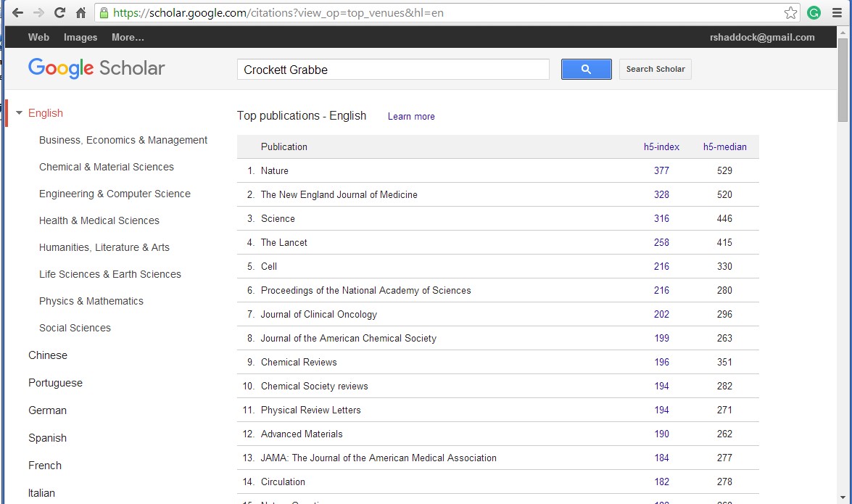Select Life Sciences & Earth Sciences category

click(x=110, y=274)
